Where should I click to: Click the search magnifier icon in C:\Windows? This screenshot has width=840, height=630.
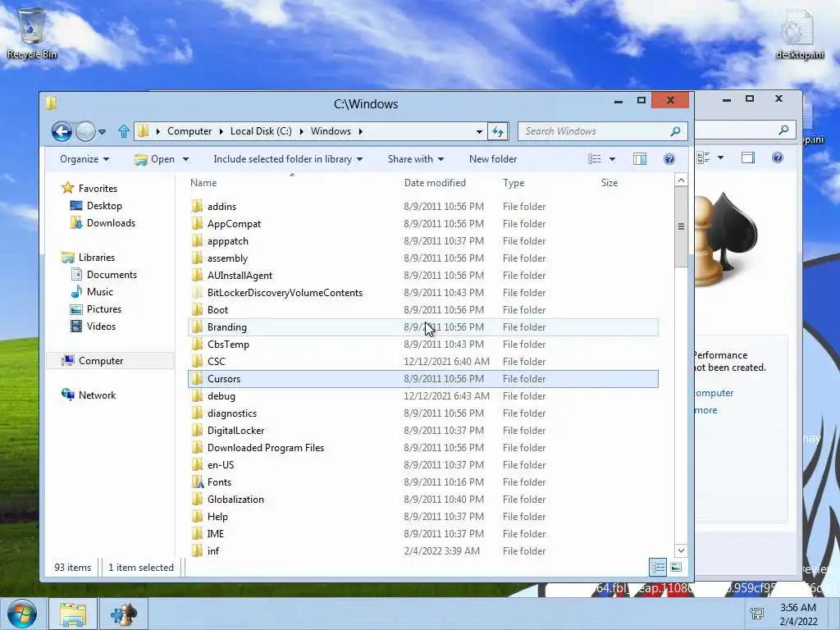(x=676, y=131)
